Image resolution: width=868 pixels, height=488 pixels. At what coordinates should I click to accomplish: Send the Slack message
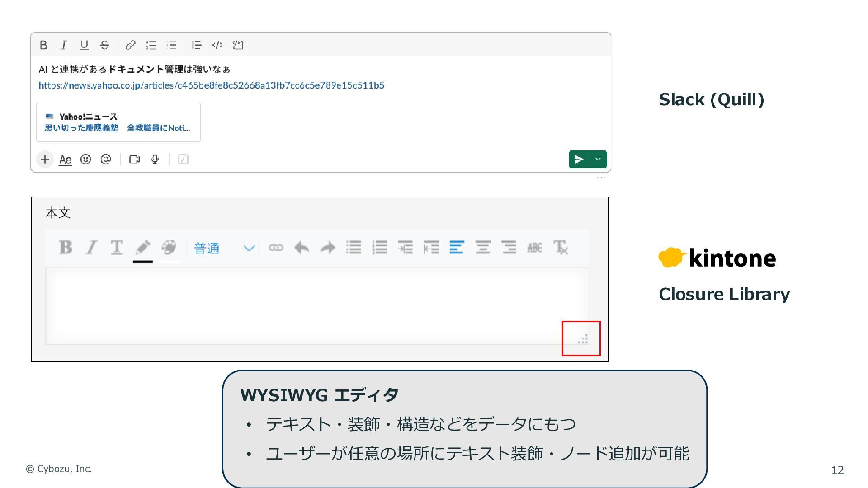(x=579, y=159)
